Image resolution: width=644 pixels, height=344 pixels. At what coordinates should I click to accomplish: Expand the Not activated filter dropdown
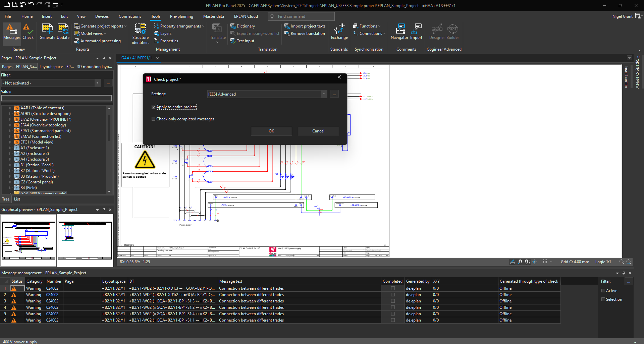pos(97,83)
